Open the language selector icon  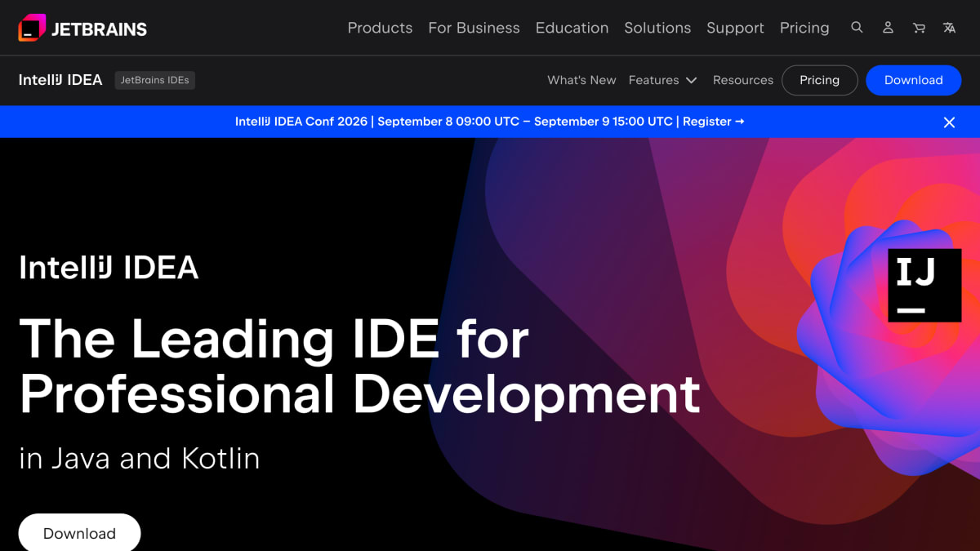(x=949, y=28)
